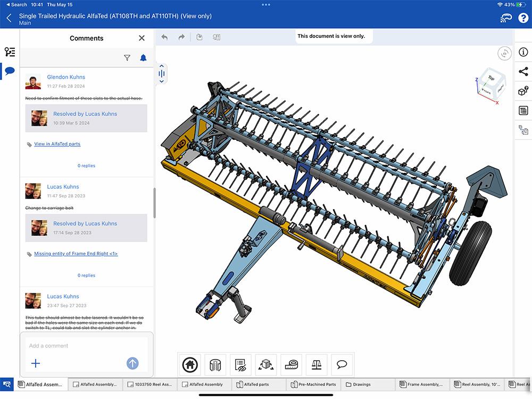532x399 pixels.
Task: Toggle comment notifications with the bell icon
Action: pos(143,57)
